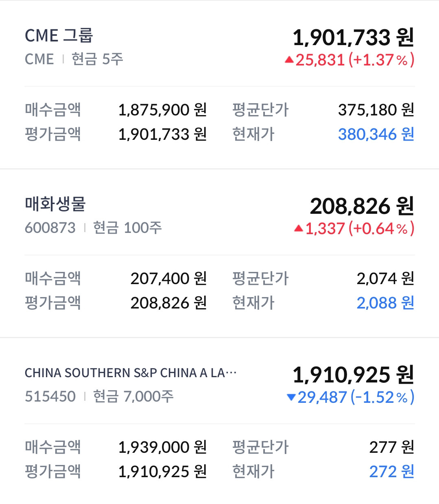Tap the current price 272 원
The image size is (439, 504).
click(391, 471)
